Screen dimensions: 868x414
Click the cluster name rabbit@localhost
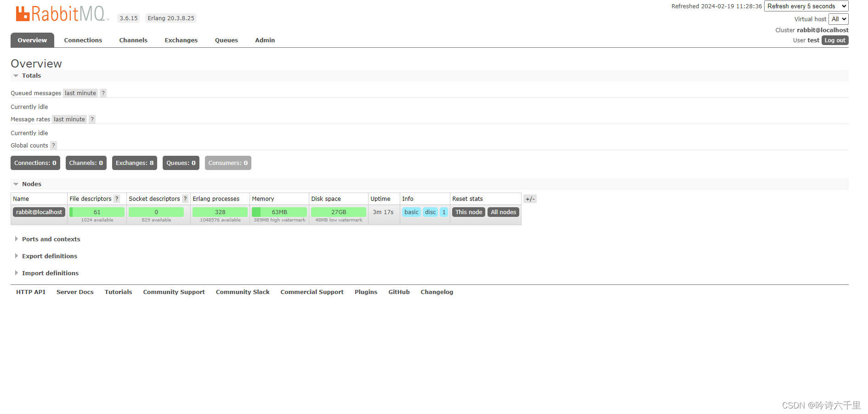coord(823,30)
